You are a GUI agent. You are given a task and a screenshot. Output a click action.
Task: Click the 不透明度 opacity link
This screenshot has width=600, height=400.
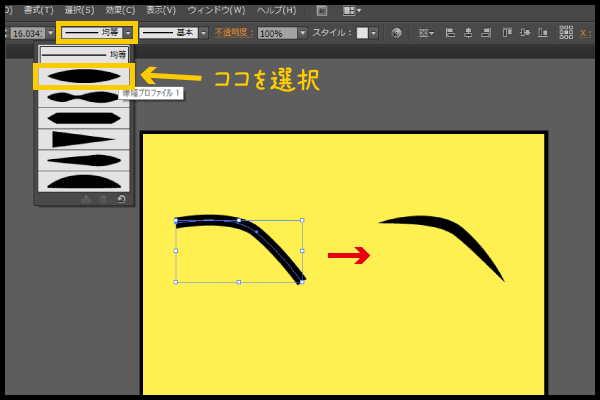coord(234,33)
